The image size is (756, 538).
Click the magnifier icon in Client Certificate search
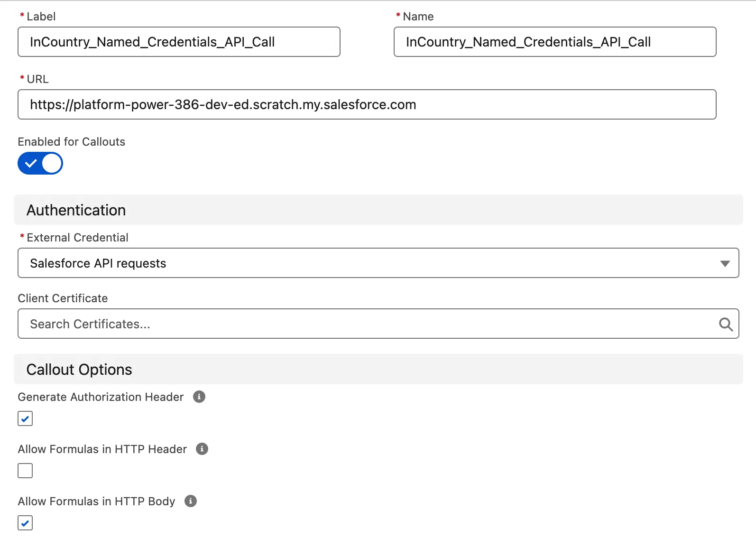[x=726, y=324]
